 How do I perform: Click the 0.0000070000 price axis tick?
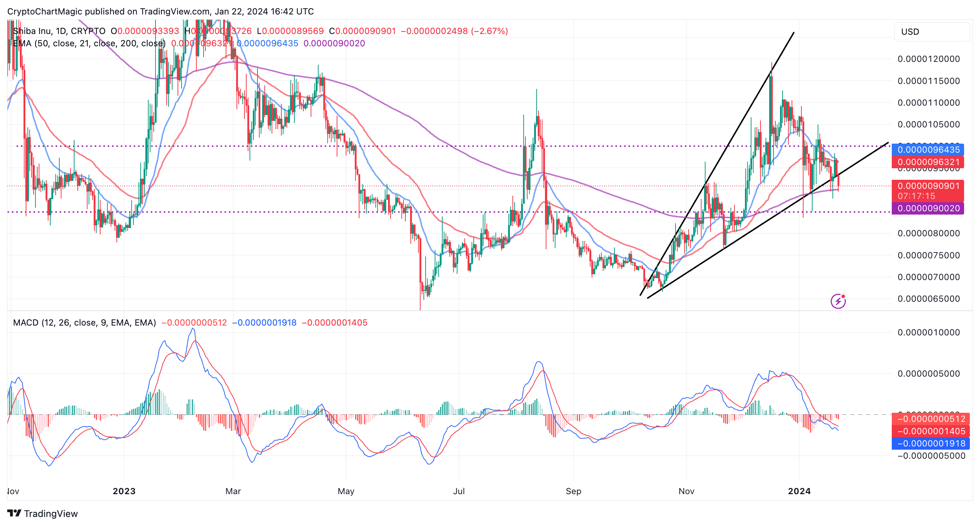click(x=929, y=277)
